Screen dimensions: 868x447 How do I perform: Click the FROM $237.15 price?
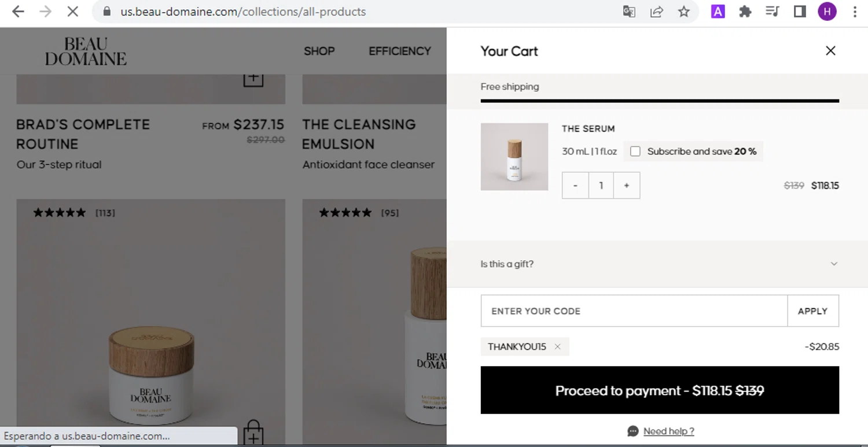pyautogui.click(x=243, y=125)
